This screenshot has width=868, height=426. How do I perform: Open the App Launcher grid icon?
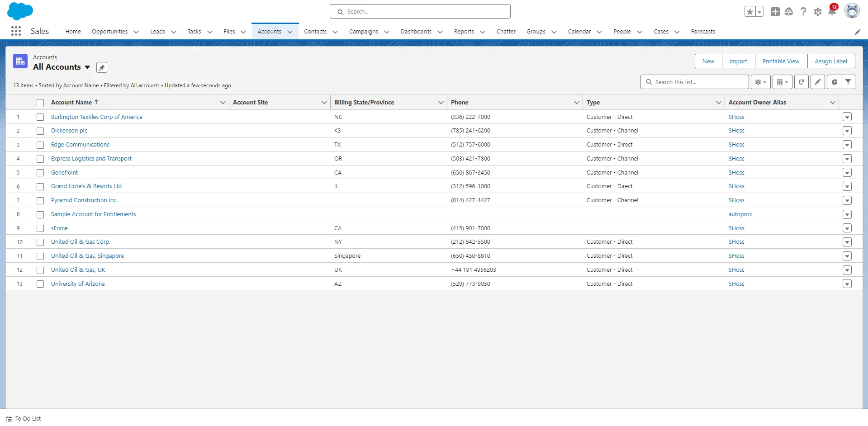click(16, 31)
